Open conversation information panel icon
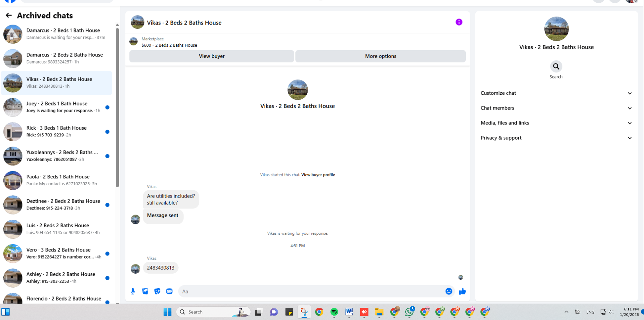The image size is (644, 320). pos(459,22)
